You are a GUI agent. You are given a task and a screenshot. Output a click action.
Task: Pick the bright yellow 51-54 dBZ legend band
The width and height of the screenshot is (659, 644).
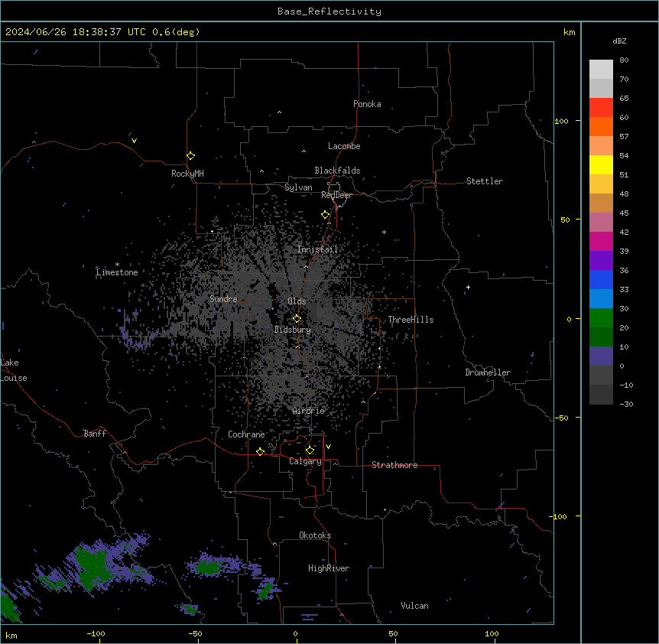(601, 164)
